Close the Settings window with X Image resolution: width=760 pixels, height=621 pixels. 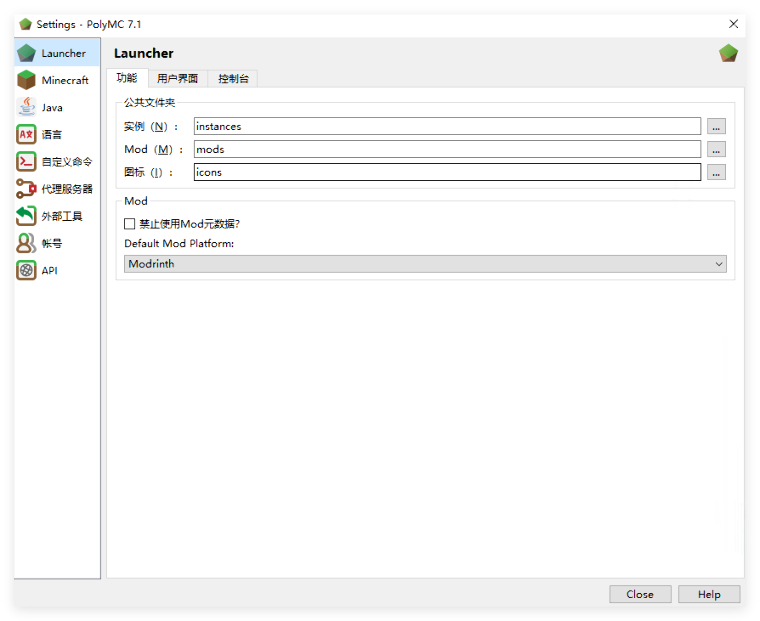pyautogui.click(x=733, y=24)
